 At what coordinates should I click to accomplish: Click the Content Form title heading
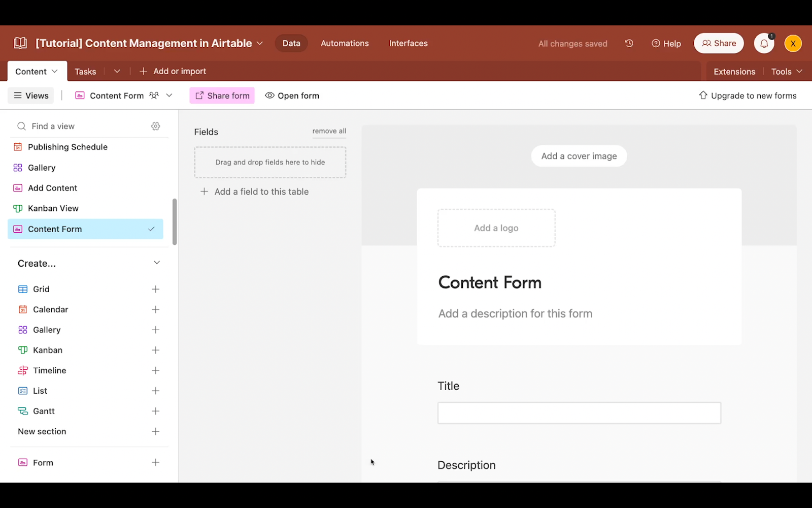tap(490, 282)
